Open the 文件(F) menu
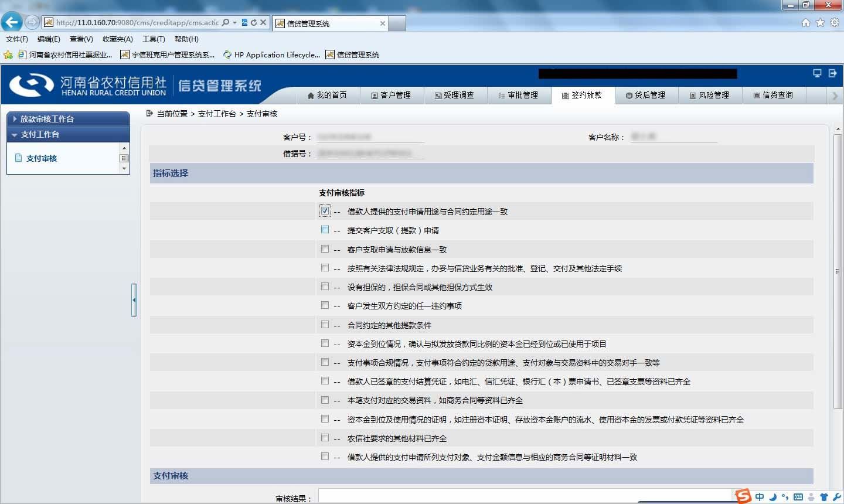 point(17,39)
